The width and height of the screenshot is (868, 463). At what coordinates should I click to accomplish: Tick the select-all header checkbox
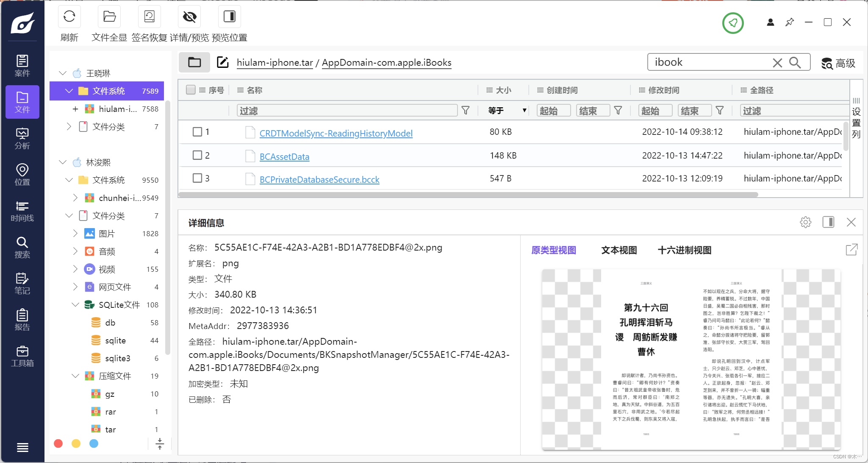191,90
